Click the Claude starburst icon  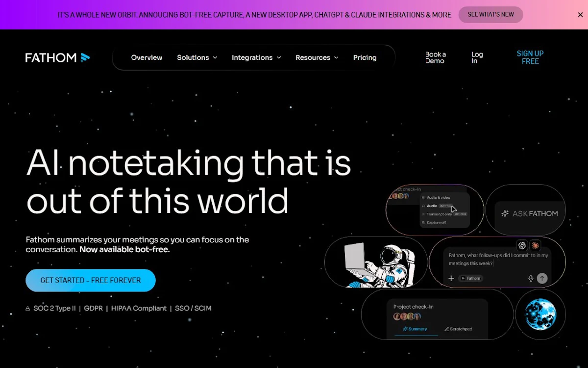(535, 245)
